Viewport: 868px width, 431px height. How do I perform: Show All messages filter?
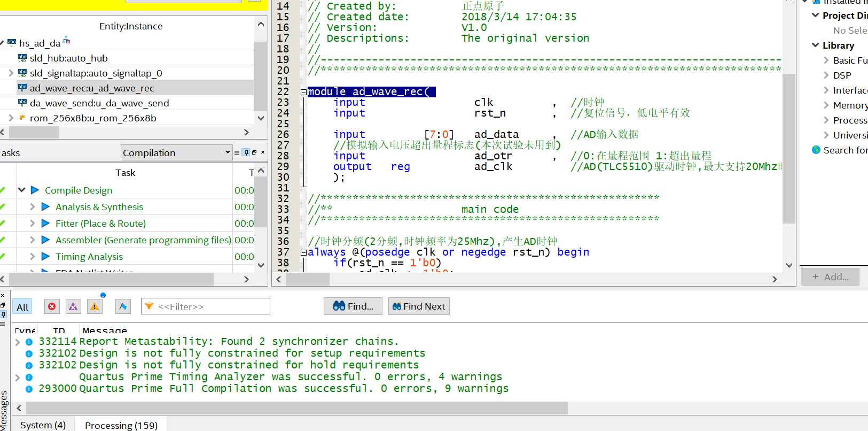22,307
